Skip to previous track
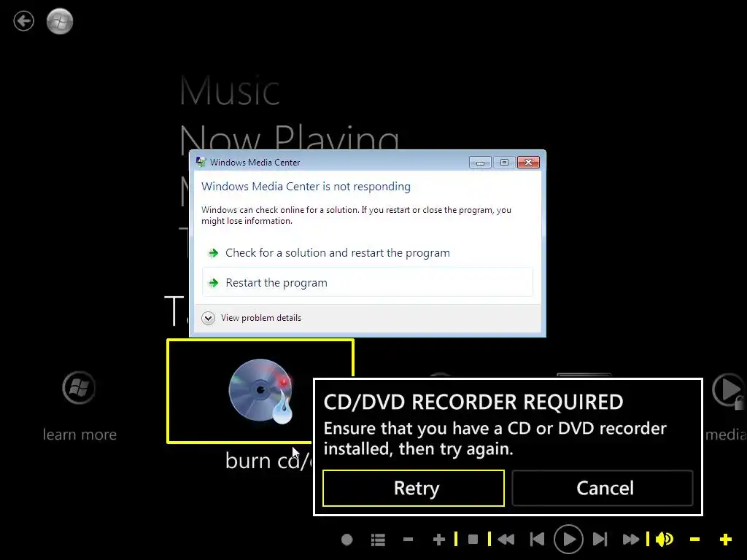747x560 pixels. [537, 540]
